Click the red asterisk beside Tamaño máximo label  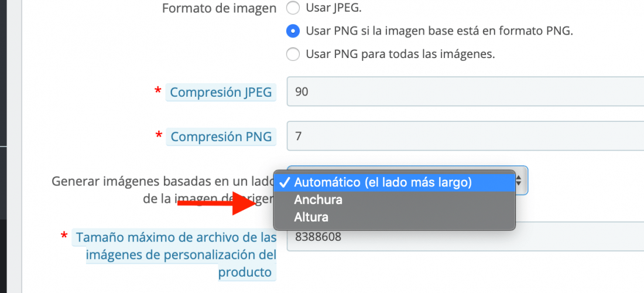64,235
